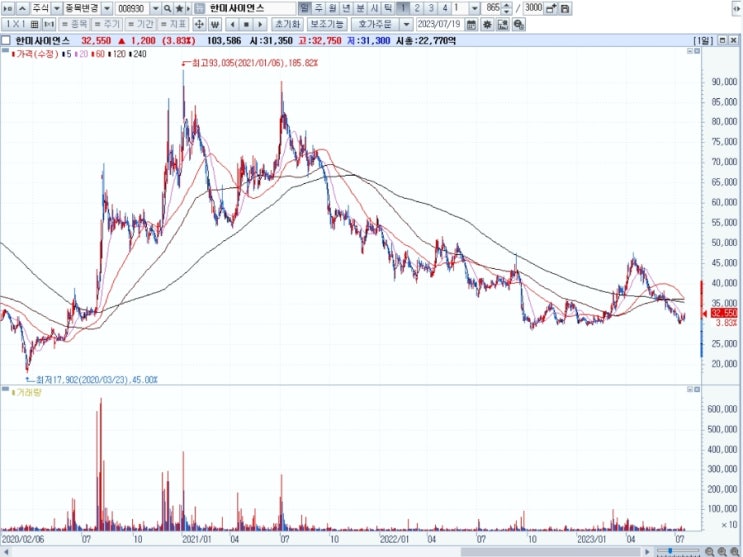Viewport: 743px width, 557px height.
Task: Click the chart width fit icon beside 1X1
Action: point(49,24)
